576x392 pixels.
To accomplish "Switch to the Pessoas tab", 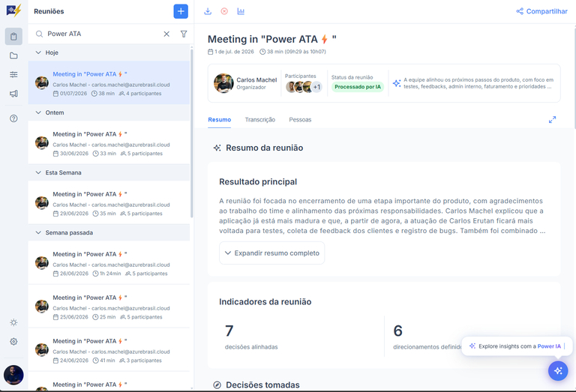I will coord(300,120).
